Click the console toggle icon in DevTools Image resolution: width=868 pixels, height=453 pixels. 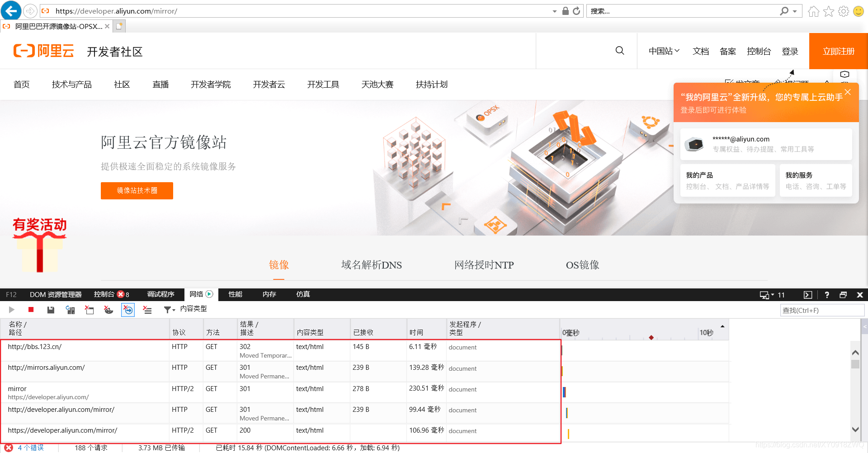[808, 295]
